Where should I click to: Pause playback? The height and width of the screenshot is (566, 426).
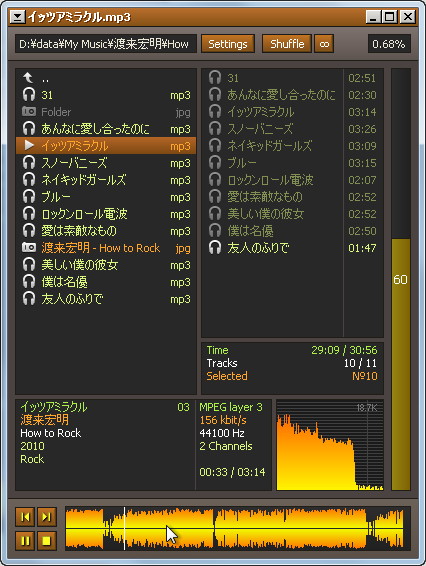click(x=25, y=540)
